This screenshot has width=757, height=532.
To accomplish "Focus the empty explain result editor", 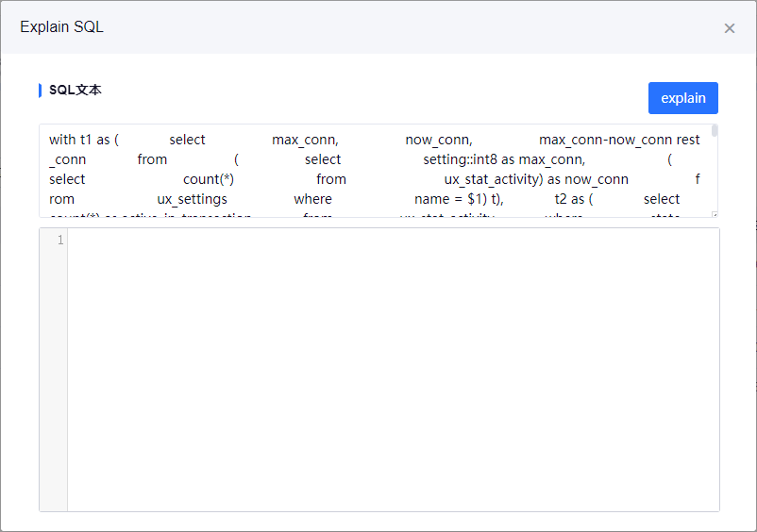I will pyautogui.click(x=393, y=369).
